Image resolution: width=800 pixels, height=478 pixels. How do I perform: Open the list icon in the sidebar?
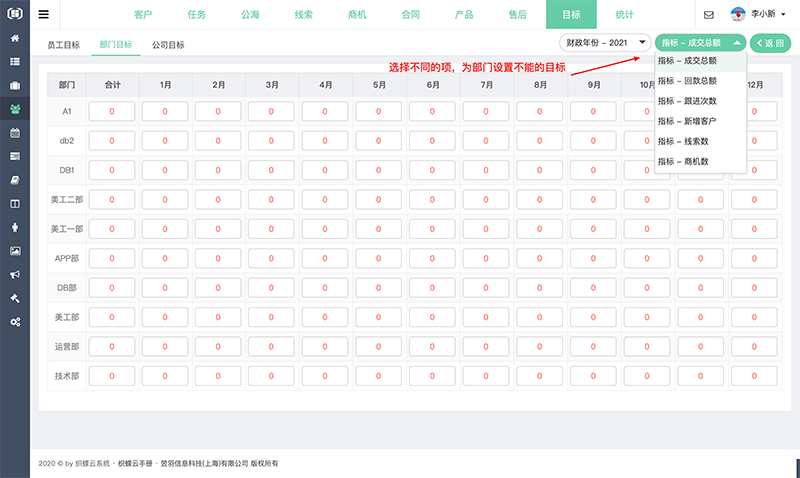pyautogui.click(x=15, y=62)
